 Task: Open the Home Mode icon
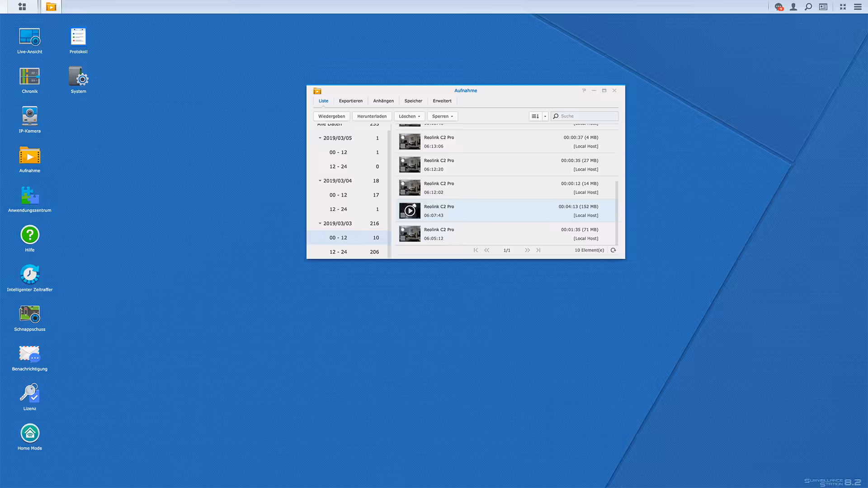click(30, 433)
